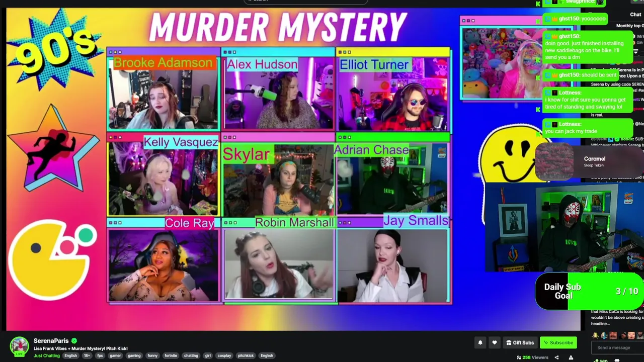Click the Chat panel header
The image size is (644, 362).
[x=635, y=15]
